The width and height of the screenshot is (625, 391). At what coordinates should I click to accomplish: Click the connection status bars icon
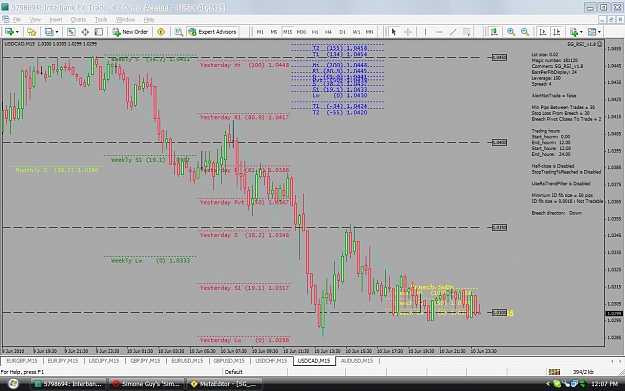tap(554, 372)
